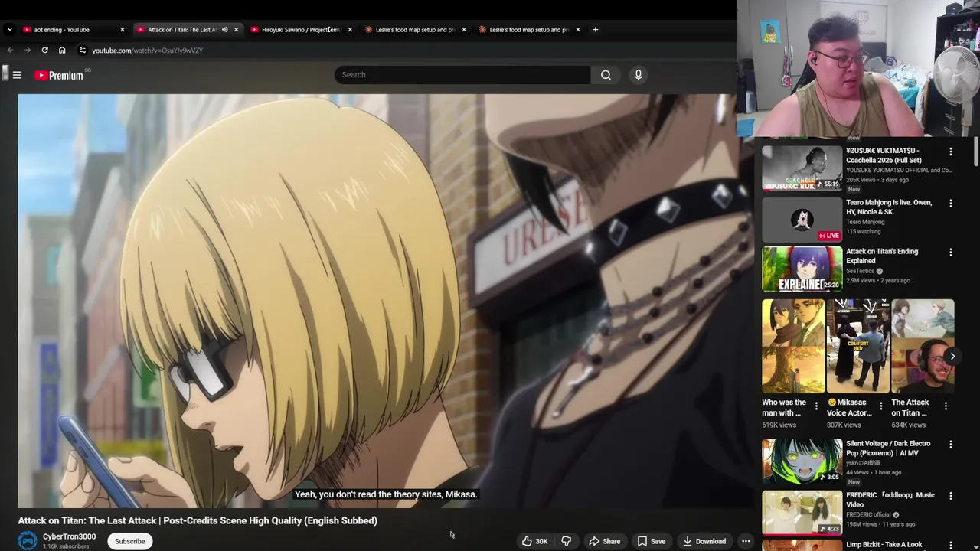Click the LIVE badge on the Tearo Mahjong thumbnail
The image size is (980, 551).
point(829,236)
